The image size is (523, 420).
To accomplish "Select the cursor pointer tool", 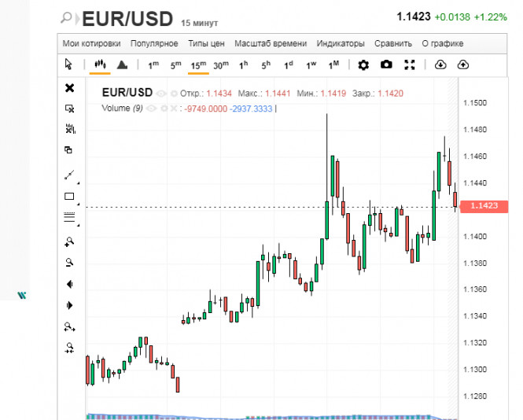I will click(68, 64).
